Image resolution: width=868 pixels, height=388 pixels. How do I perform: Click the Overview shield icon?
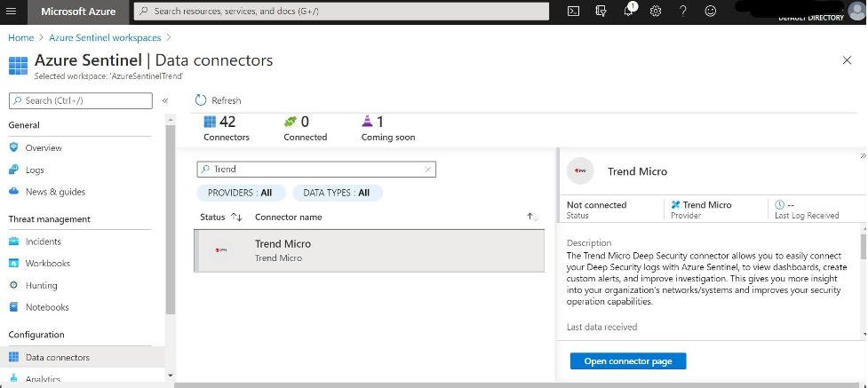click(14, 147)
